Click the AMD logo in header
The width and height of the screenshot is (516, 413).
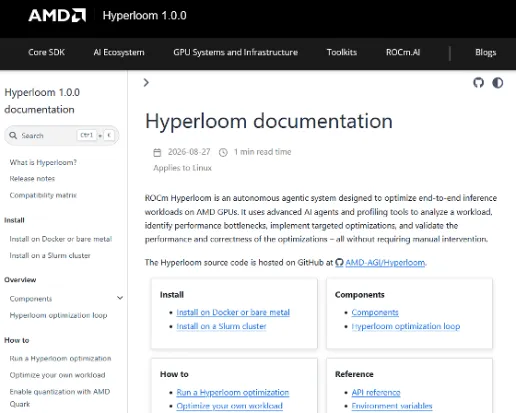(57, 15)
